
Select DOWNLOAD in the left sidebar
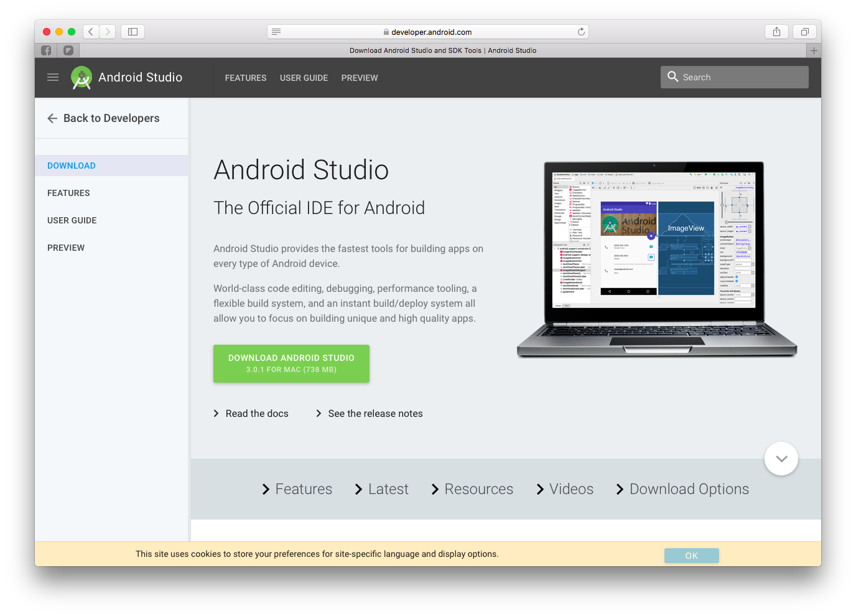click(111, 166)
